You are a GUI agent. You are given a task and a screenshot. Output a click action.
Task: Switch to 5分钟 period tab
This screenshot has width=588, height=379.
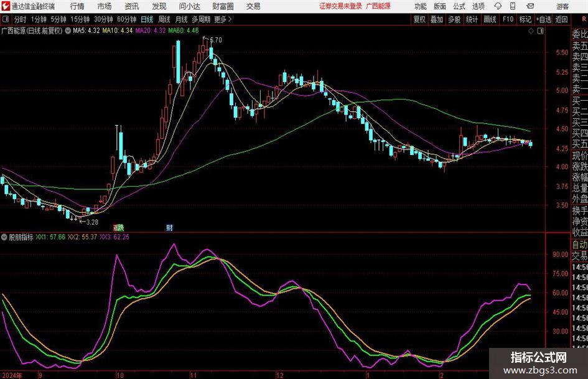pos(58,19)
